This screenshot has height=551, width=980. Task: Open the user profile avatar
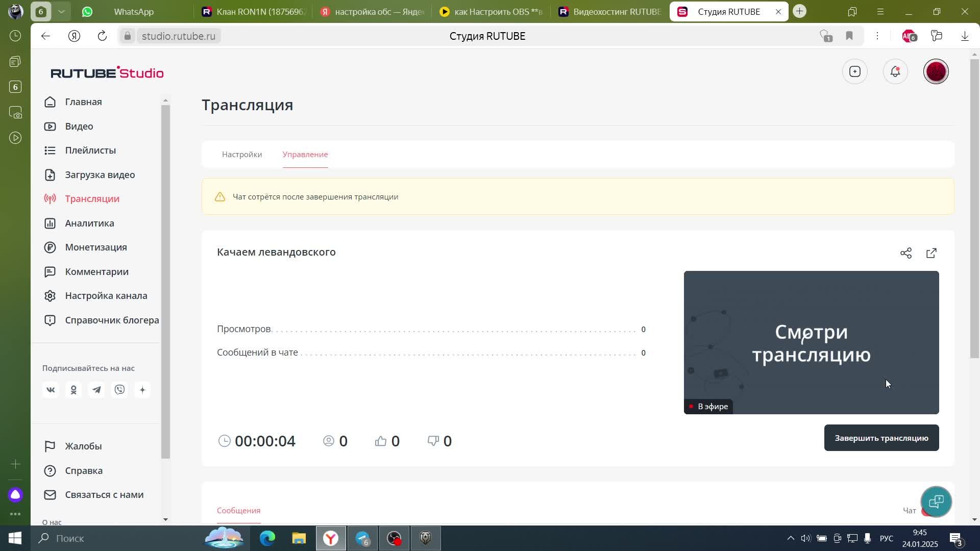click(936, 72)
